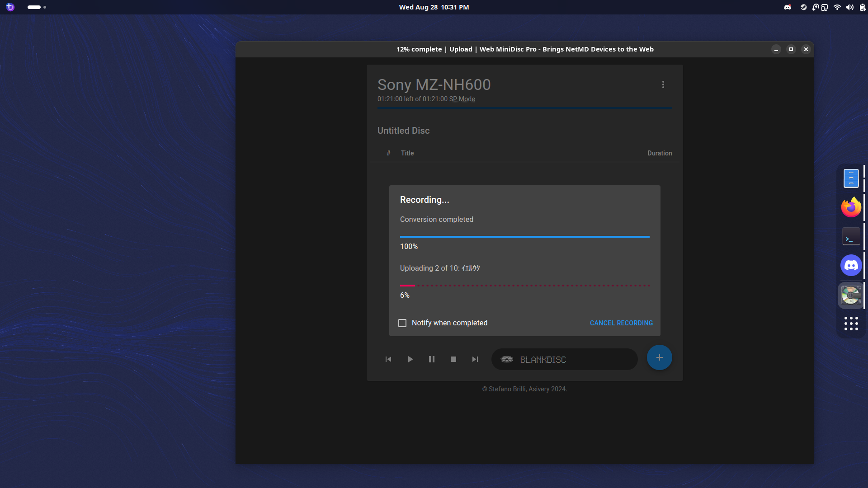
Task: Pause the current playback
Action: click(431, 359)
